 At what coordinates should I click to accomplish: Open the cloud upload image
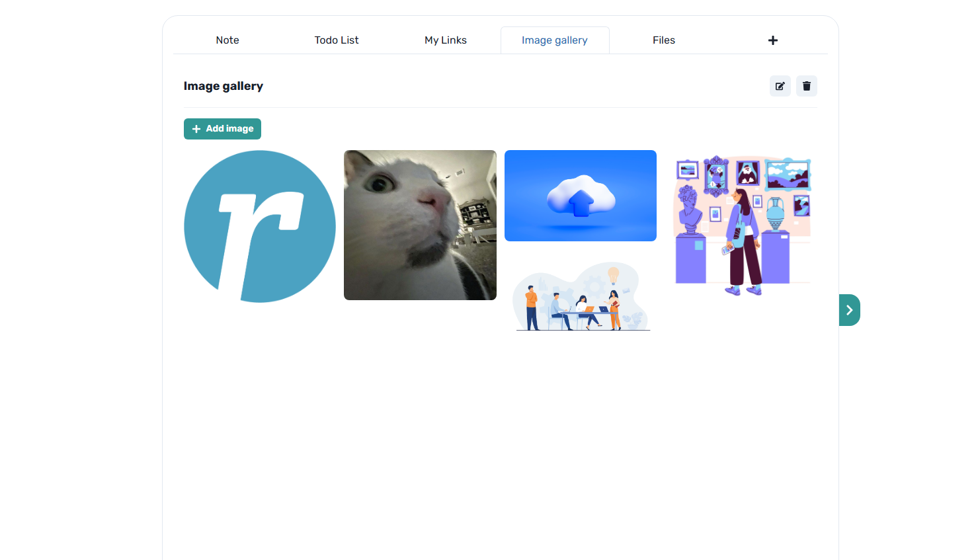[581, 196]
